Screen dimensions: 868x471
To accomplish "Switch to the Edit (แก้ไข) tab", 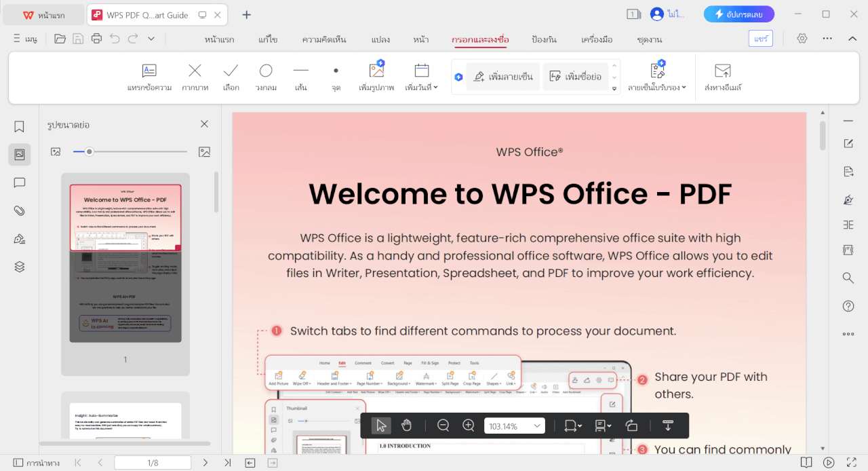I will coord(268,39).
